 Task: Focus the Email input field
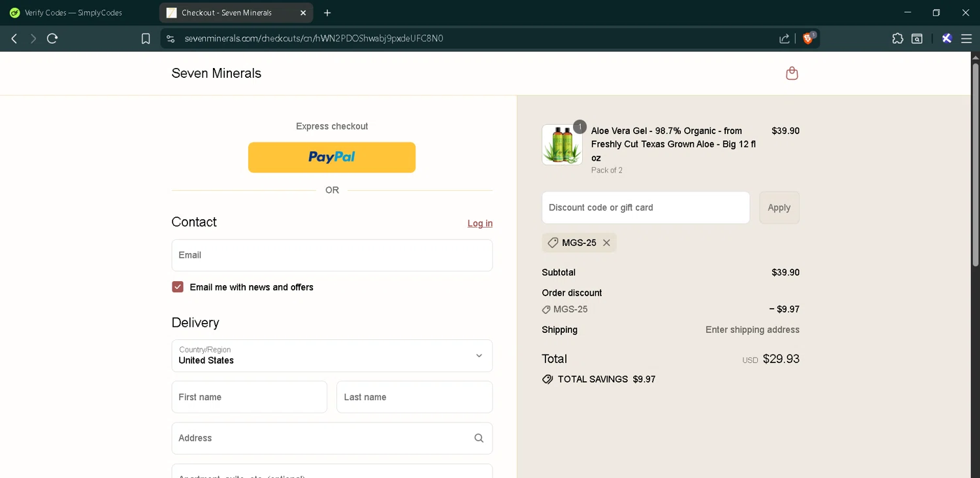click(x=332, y=255)
